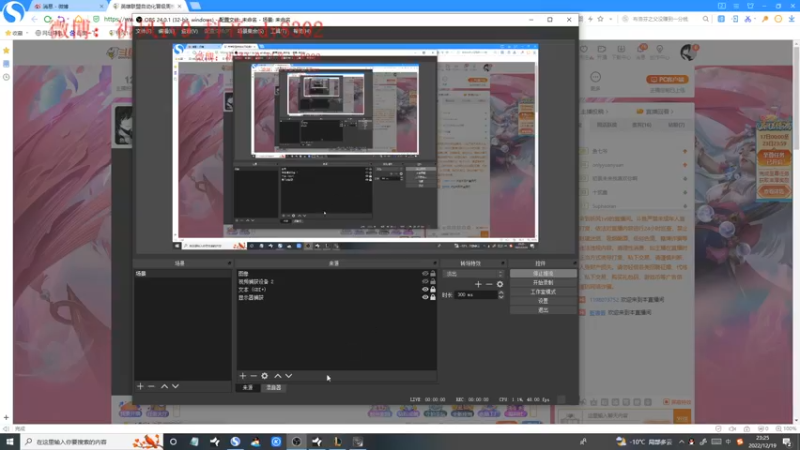Increase transition duration with up stepper
The width and height of the screenshot is (800, 450).
pyautogui.click(x=501, y=293)
